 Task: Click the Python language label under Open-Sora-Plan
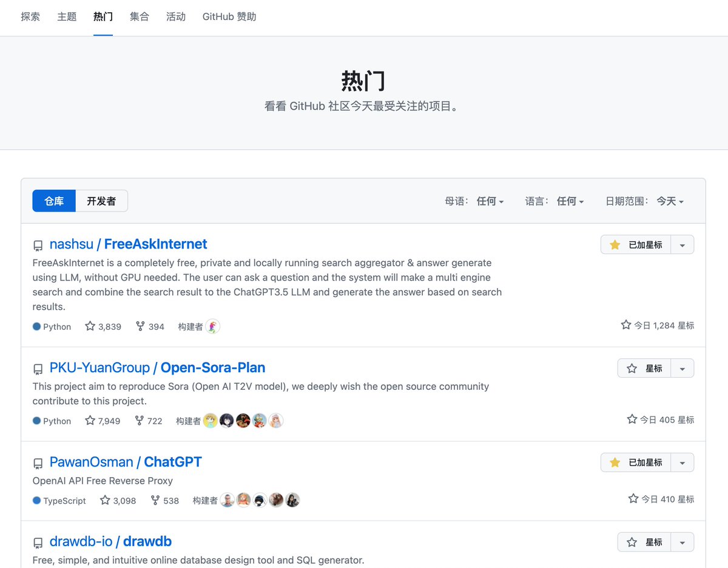pyautogui.click(x=52, y=421)
